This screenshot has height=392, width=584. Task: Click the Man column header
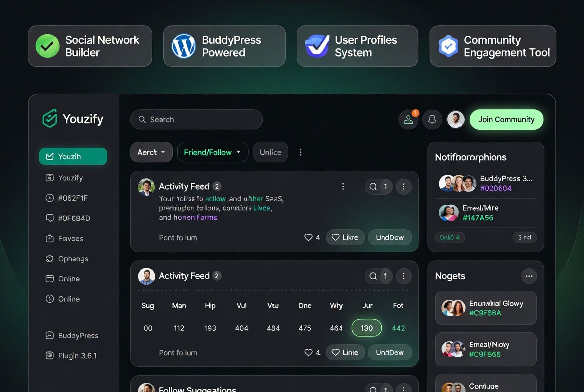pyautogui.click(x=179, y=306)
